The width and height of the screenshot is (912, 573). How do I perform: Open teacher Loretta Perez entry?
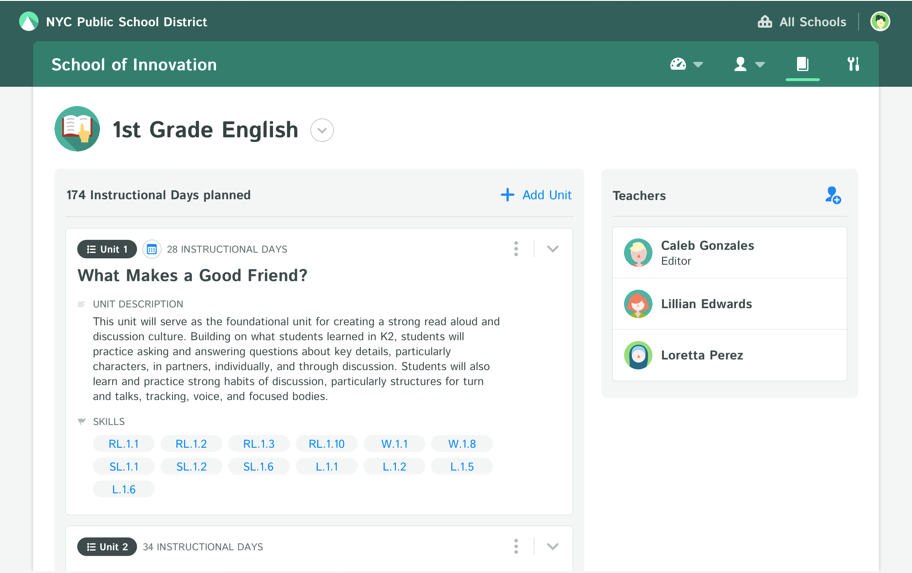729,355
